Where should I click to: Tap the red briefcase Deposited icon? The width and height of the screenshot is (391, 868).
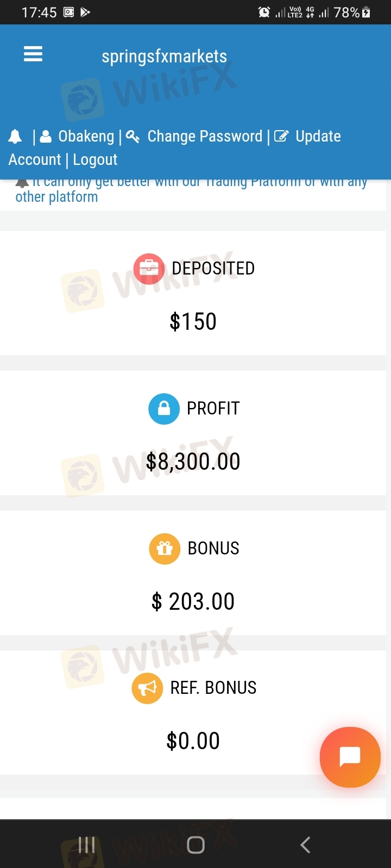tap(149, 269)
